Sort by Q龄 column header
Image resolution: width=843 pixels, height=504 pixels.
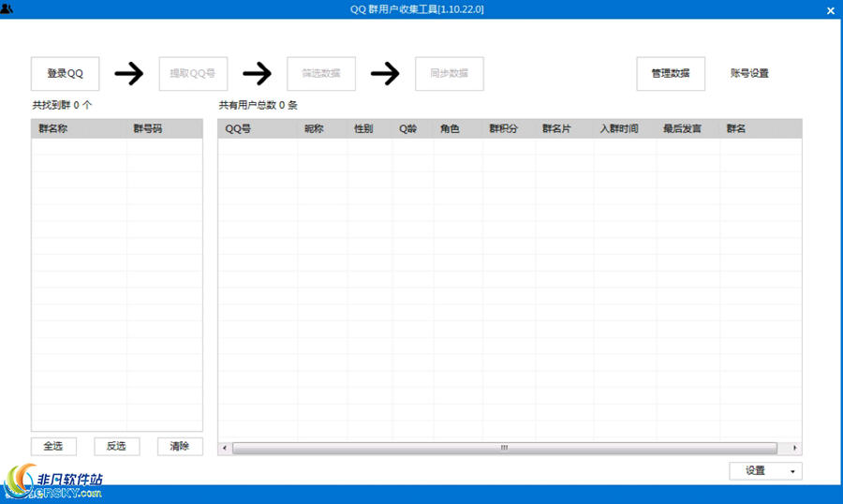[412, 129]
